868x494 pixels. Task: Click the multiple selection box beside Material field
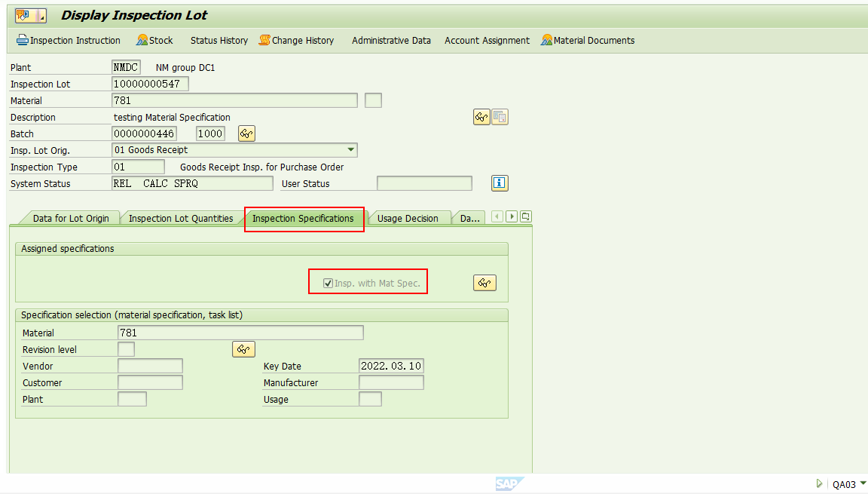(373, 100)
